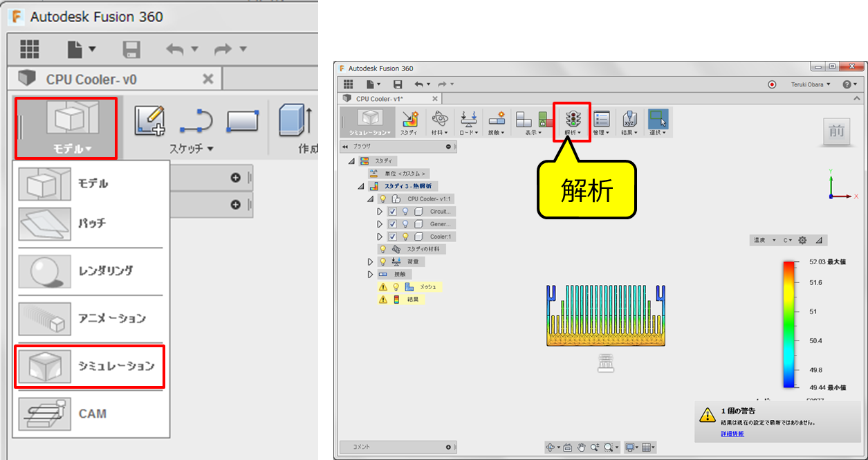Open the 温度 result type dropdown
Viewport: 868px width, 460px height.
pyautogui.click(x=765, y=240)
